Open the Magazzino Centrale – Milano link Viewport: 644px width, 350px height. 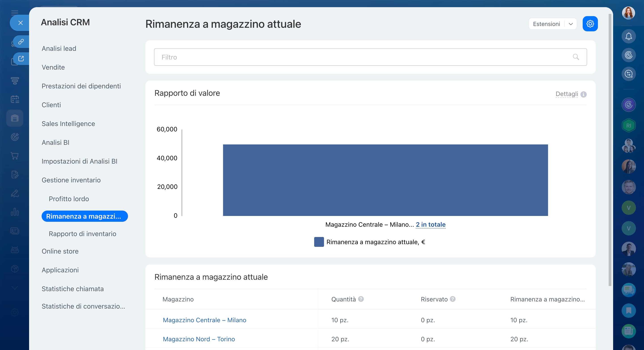point(204,320)
